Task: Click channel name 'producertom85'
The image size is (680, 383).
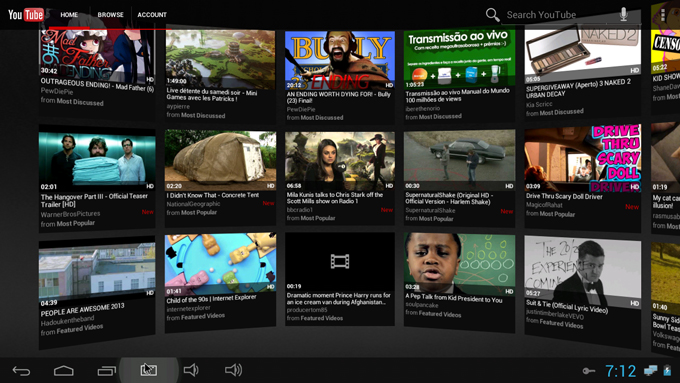Action: pos(307,310)
